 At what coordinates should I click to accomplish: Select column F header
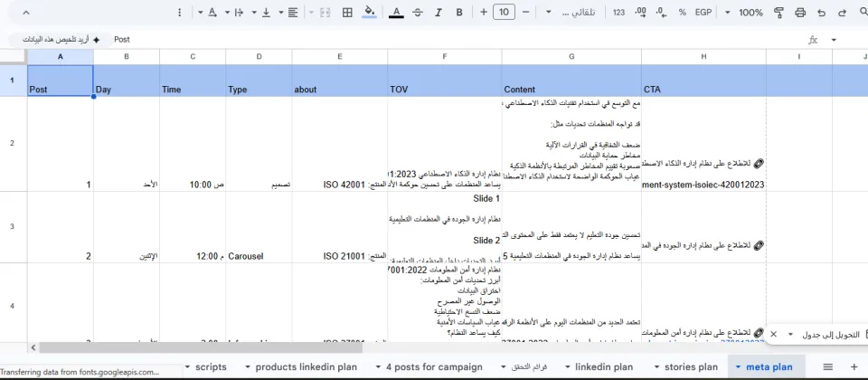pos(445,56)
